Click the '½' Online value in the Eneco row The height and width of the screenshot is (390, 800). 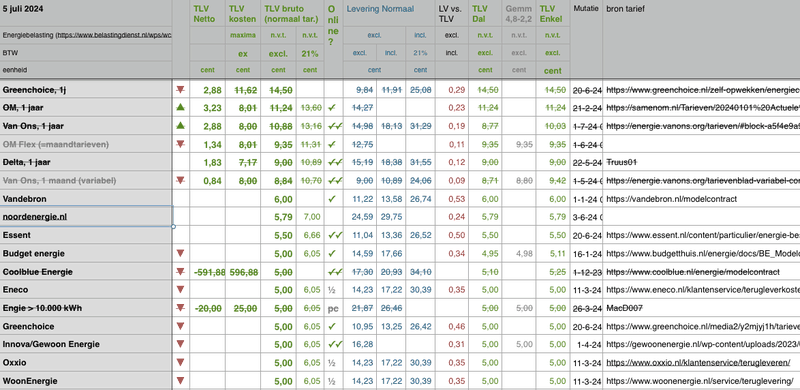click(x=331, y=290)
